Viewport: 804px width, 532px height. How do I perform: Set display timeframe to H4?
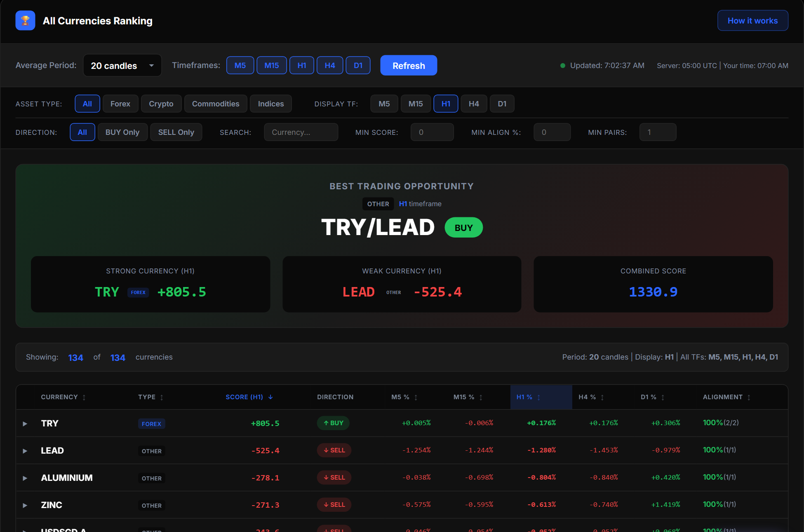pyautogui.click(x=474, y=104)
